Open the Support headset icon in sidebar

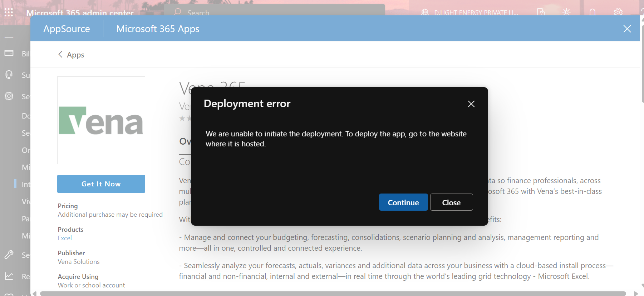(x=9, y=75)
